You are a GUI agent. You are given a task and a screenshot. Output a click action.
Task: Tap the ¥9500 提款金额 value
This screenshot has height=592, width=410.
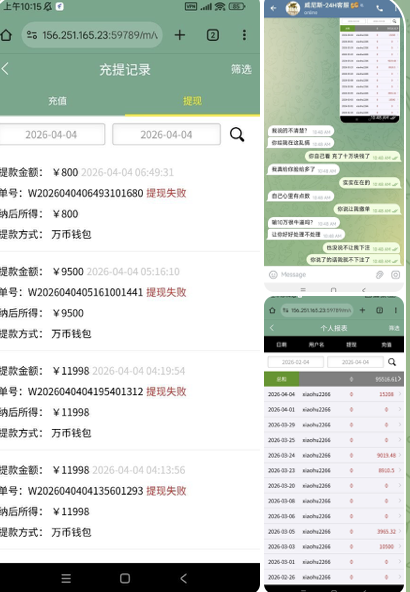pos(68,271)
